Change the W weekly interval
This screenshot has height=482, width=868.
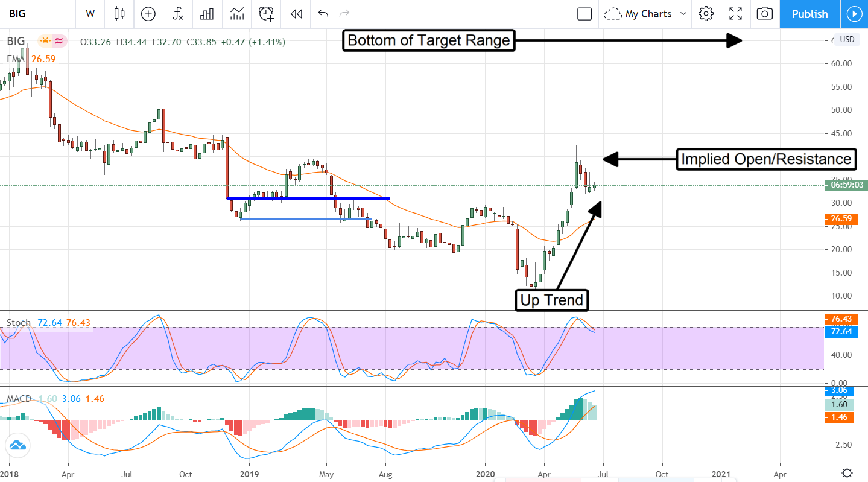coord(90,14)
